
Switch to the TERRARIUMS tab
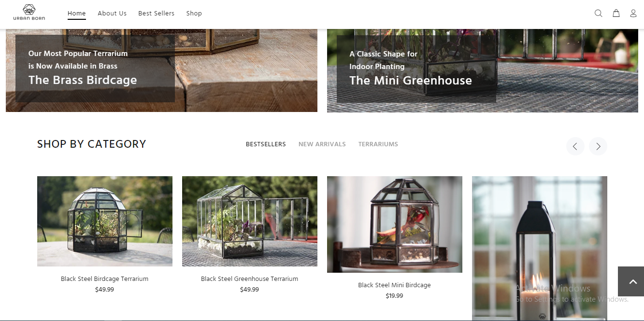378,144
